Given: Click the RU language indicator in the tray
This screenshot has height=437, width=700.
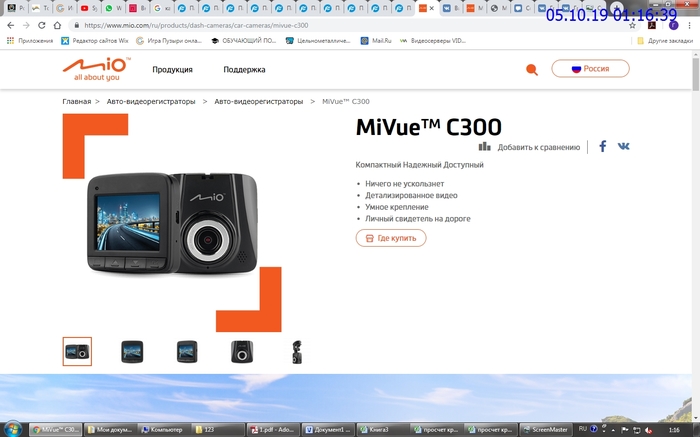Looking at the screenshot, I should click(583, 429).
